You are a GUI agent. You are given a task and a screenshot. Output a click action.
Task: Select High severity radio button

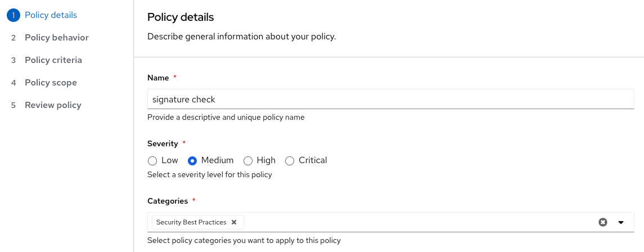[x=248, y=161]
